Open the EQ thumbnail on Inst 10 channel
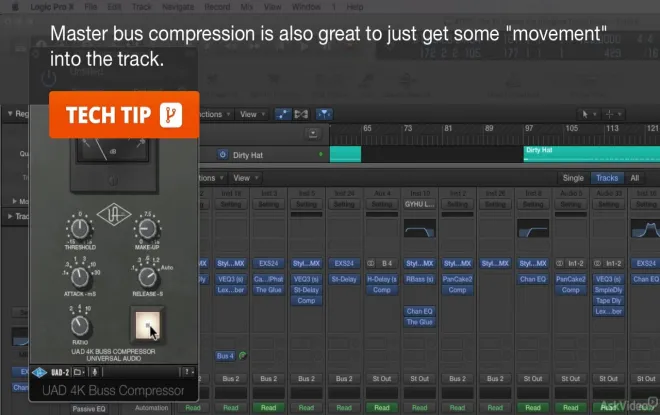The height and width of the screenshot is (415, 660). [420, 228]
